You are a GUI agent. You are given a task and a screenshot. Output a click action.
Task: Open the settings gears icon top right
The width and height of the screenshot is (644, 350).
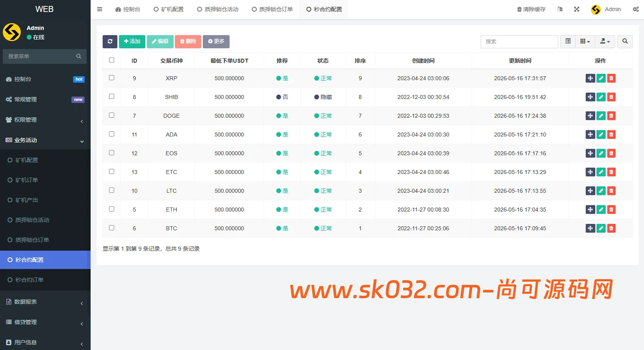[636, 9]
